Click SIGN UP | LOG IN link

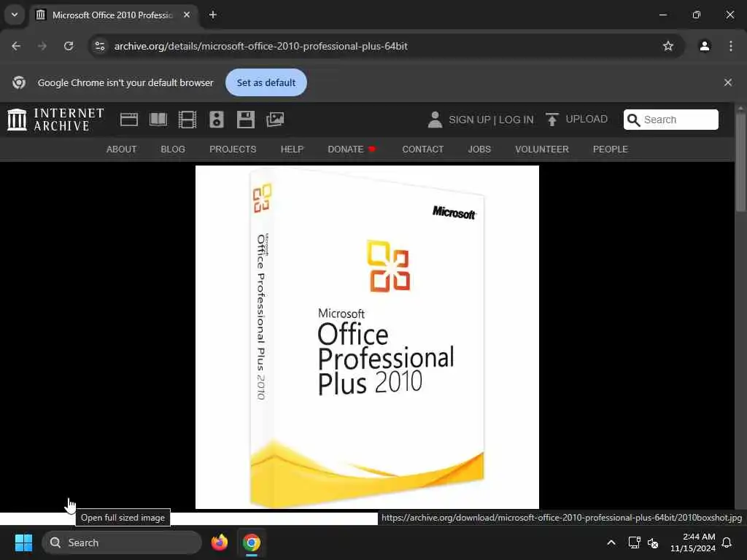[x=491, y=120]
